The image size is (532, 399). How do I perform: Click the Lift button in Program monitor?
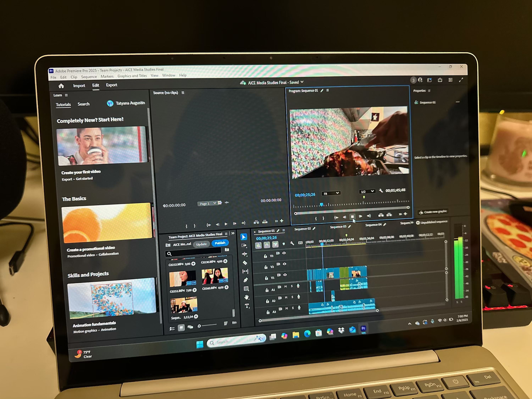(x=381, y=215)
